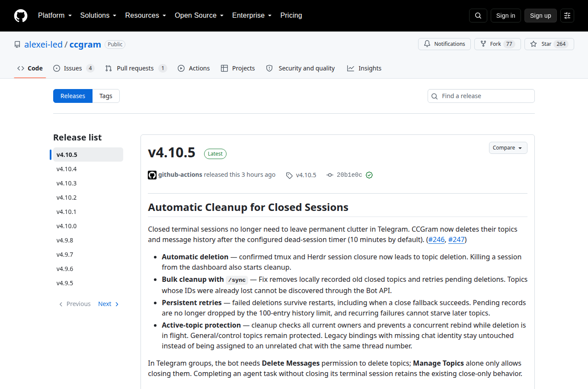Open commit 20b1e0c
588x389 pixels.
[x=349, y=175]
